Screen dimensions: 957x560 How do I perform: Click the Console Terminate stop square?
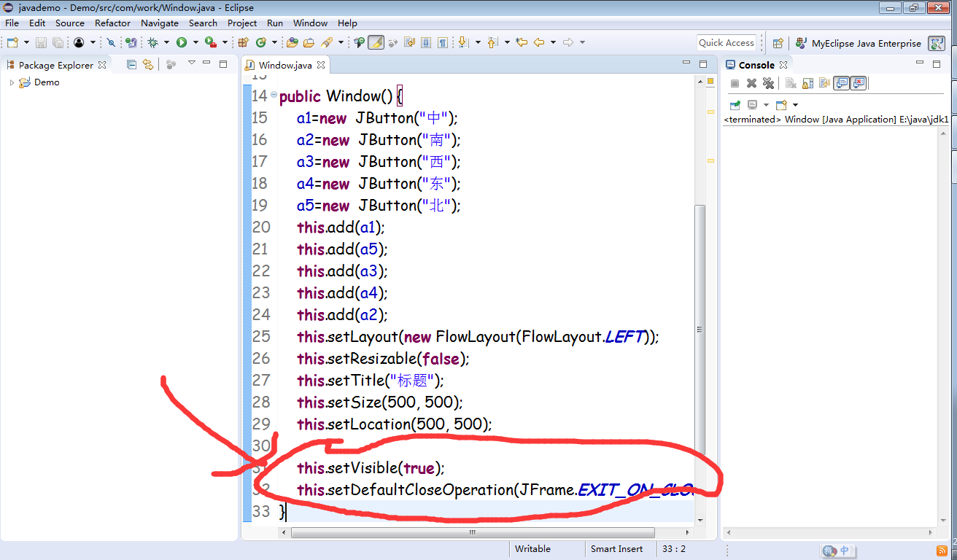tap(735, 83)
